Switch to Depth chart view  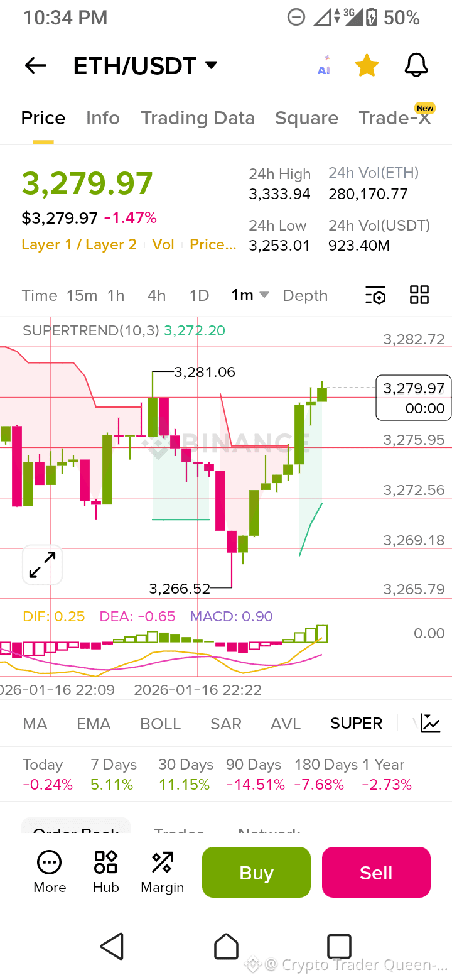pyautogui.click(x=305, y=295)
